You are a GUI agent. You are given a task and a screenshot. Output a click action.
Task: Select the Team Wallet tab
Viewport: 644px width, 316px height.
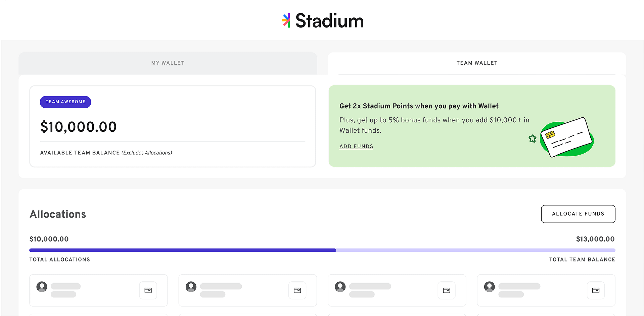tap(477, 63)
